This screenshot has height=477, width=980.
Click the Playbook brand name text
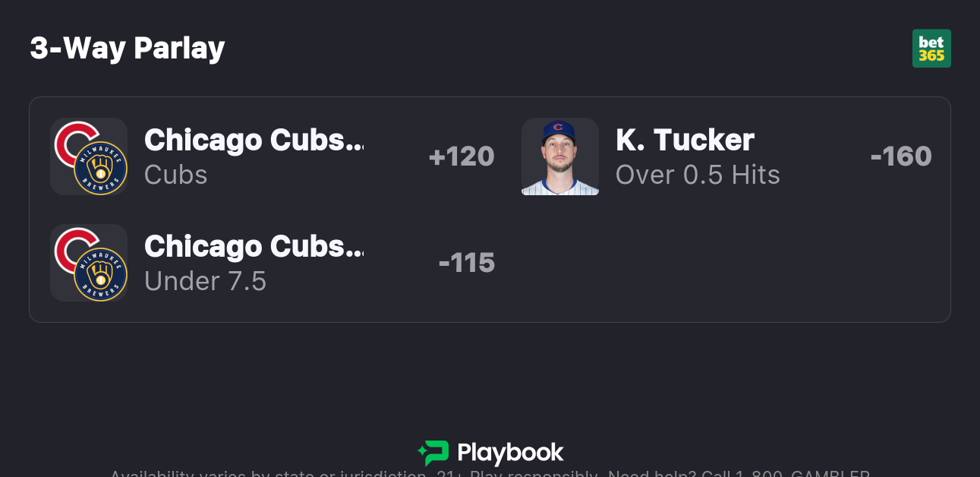pos(510,453)
